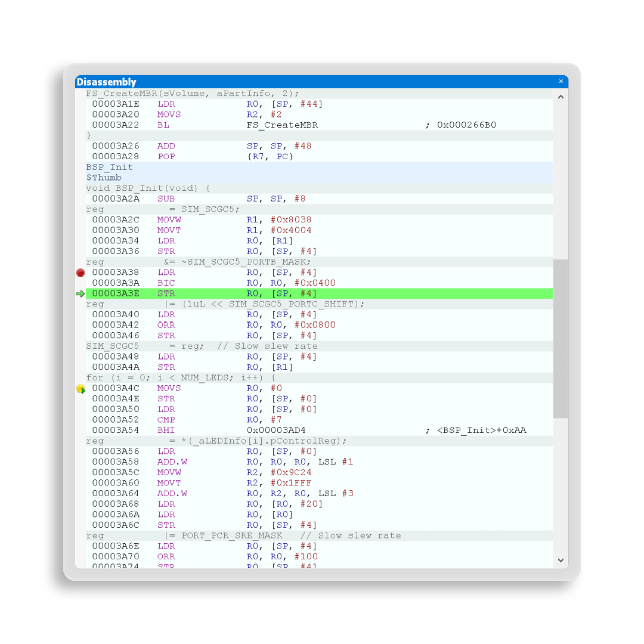Image resolution: width=644 pixels, height=644 pixels.
Task: Click the vertical scrollbar thumb
Action: coord(561,338)
